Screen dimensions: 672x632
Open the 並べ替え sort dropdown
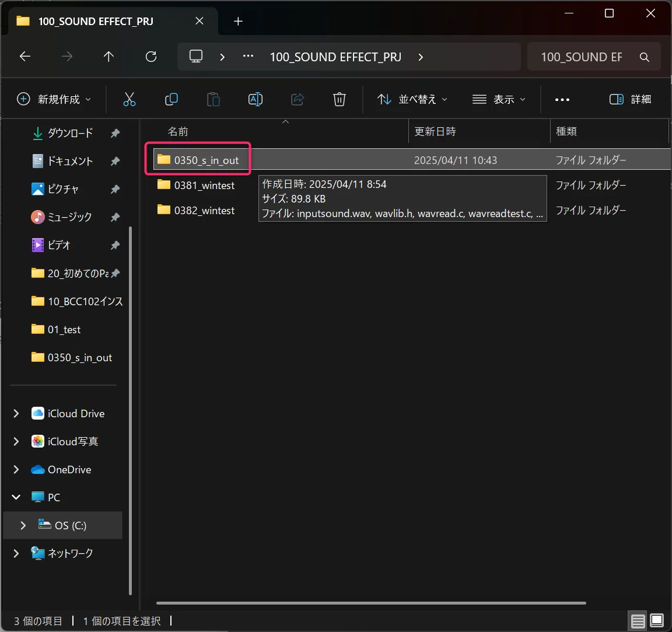tap(412, 99)
